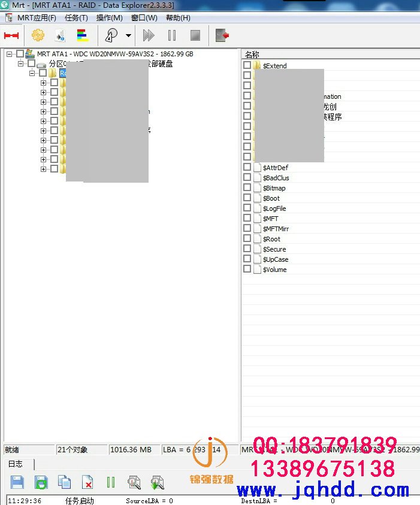Check the 分区 partition checkbox
Screen dimensions: 420x505
click(31, 63)
